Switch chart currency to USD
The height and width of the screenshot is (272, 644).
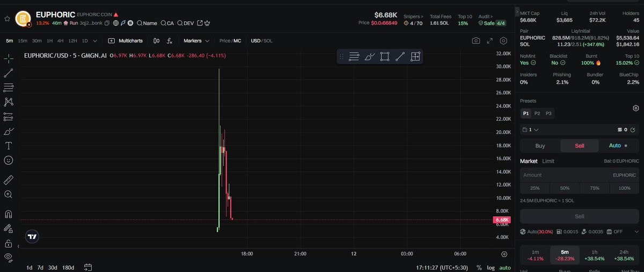pyautogui.click(x=255, y=41)
